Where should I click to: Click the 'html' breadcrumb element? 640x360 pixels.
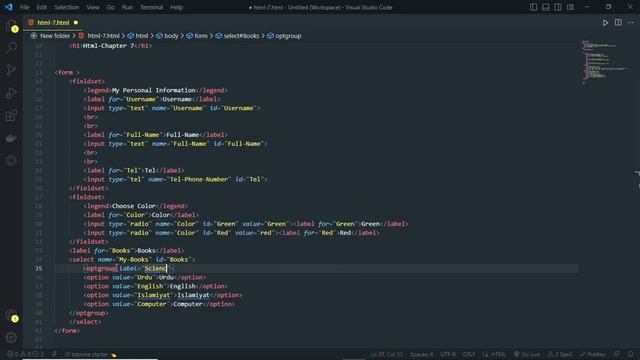pyautogui.click(x=142, y=36)
